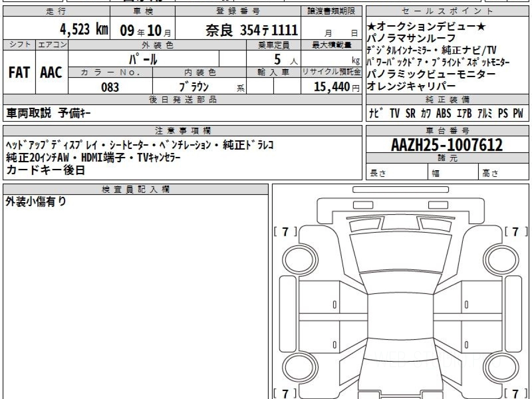Click ナビ in the genuine equipment list
Image resolution: width=532 pixels, height=399 pixels.
point(377,114)
